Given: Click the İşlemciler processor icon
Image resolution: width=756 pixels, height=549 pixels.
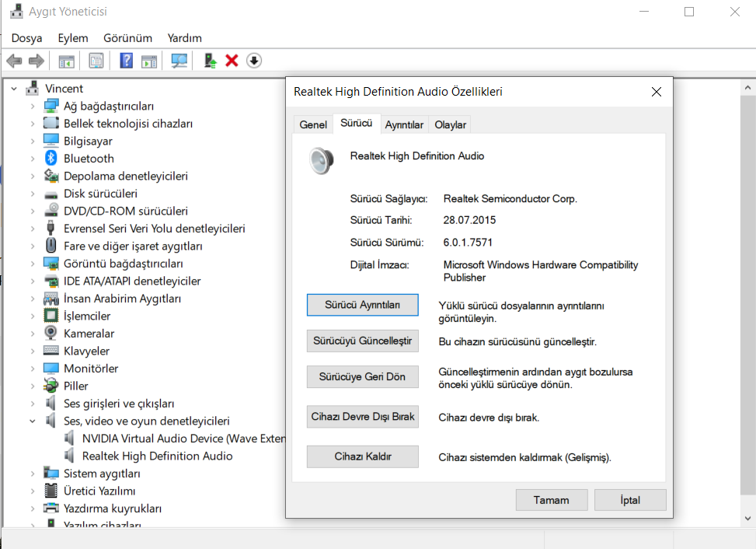Looking at the screenshot, I should pos(51,316).
